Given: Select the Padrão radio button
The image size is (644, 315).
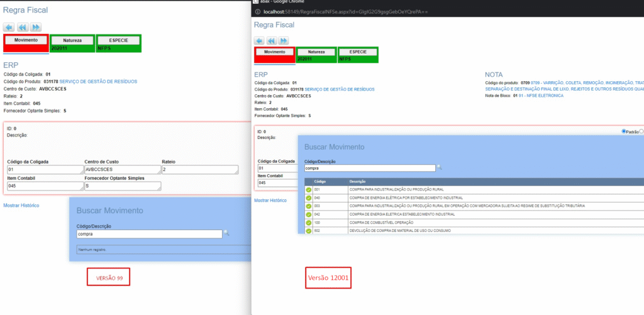Looking at the screenshot, I should (623, 131).
